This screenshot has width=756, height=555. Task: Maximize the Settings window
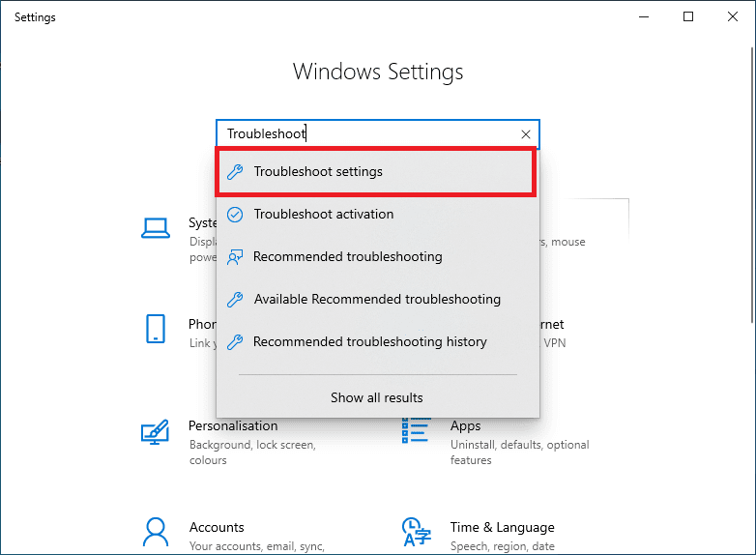tap(688, 16)
